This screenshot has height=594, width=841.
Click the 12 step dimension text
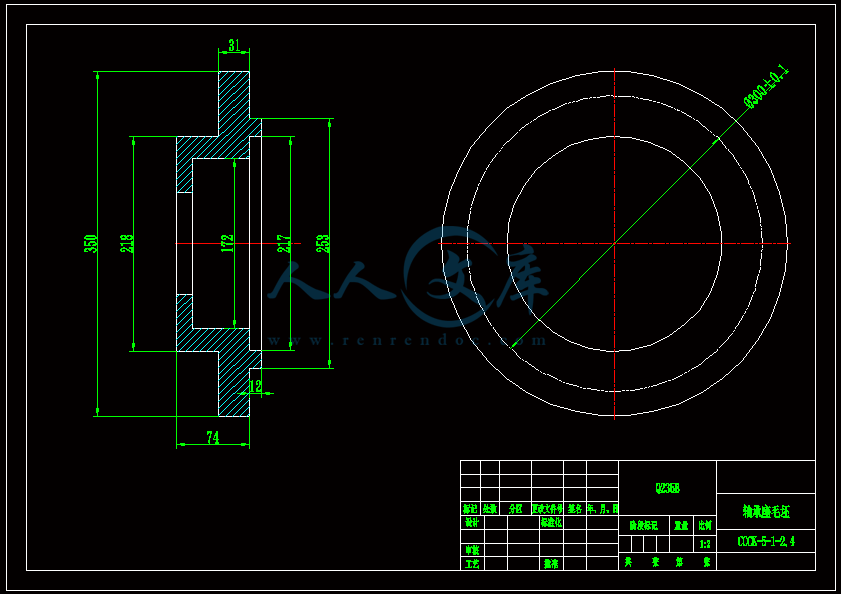click(x=256, y=386)
